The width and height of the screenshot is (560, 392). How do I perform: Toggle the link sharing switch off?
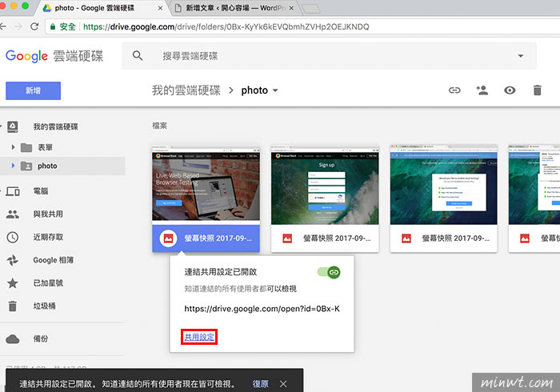[x=329, y=273]
